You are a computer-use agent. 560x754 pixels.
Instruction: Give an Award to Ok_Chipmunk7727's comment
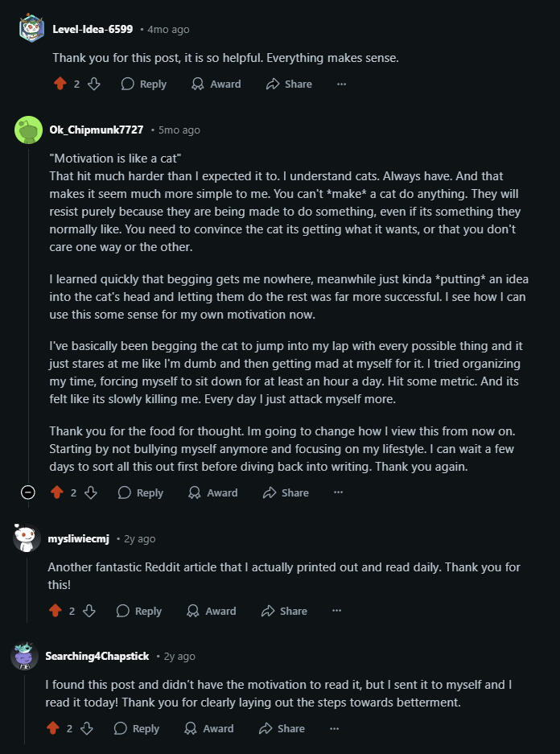click(213, 492)
